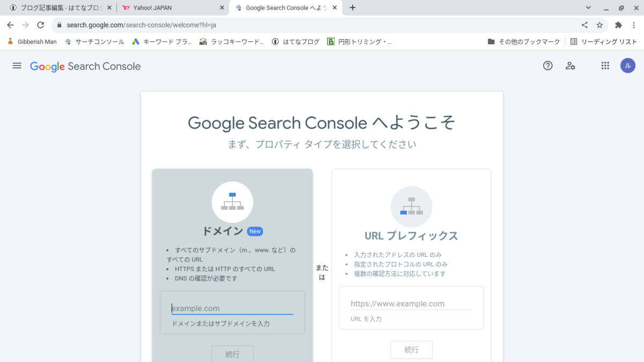
Task: Click the share icon in the address bar
Action: (584, 25)
